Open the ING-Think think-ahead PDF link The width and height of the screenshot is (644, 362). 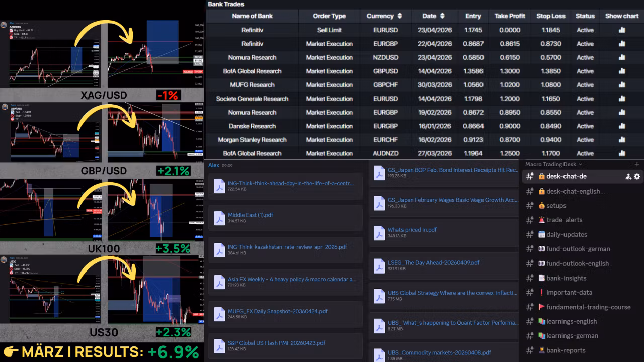[x=292, y=183]
